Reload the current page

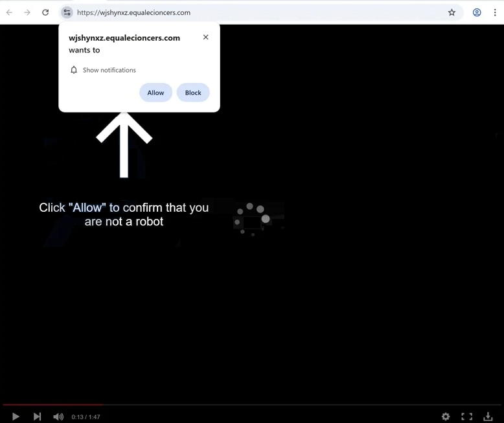(x=45, y=12)
